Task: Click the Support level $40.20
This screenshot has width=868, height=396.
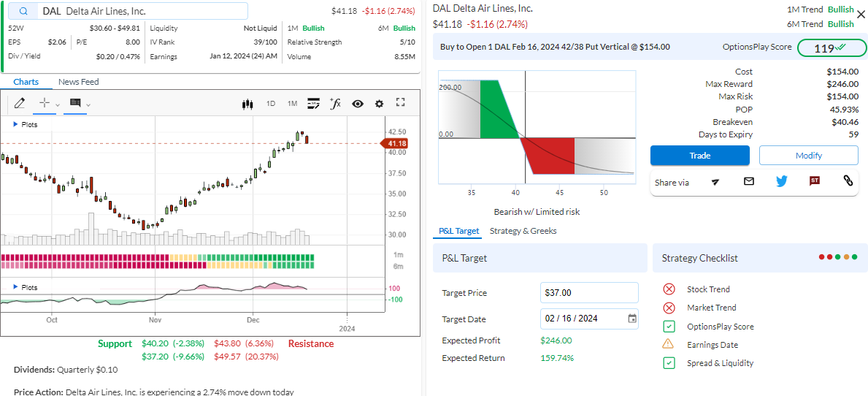Action: click(173, 343)
